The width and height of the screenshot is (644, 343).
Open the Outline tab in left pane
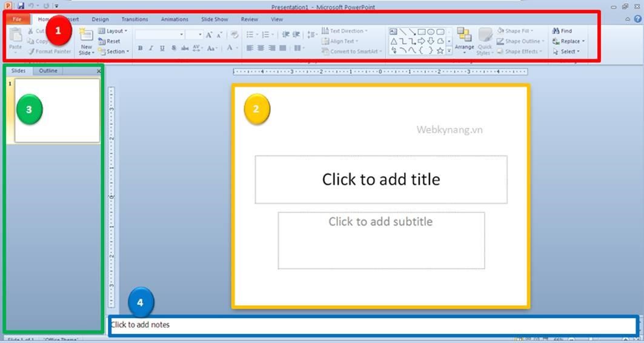click(48, 71)
